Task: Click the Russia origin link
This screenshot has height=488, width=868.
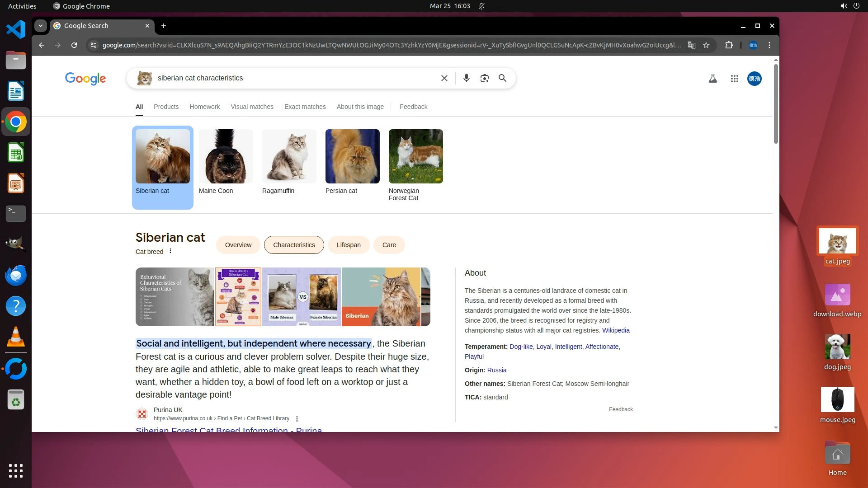Action: (x=497, y=370)
